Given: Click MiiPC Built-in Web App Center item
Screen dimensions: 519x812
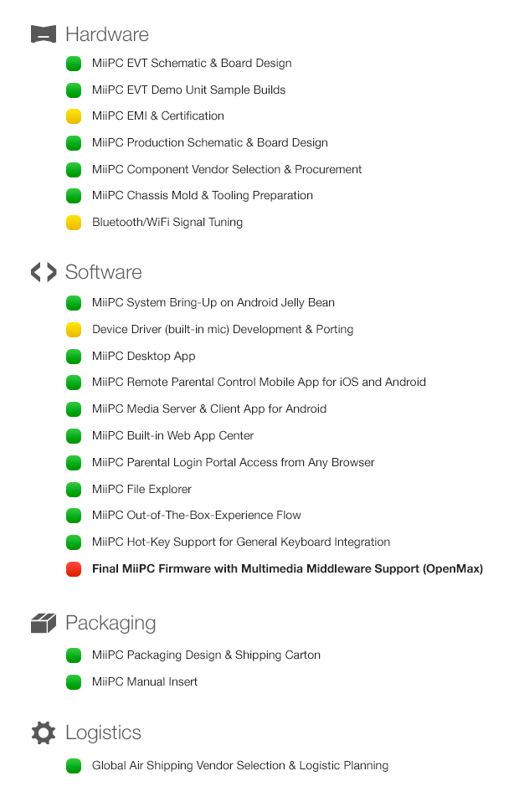Looking at the screenshot, I should [173, 436].
